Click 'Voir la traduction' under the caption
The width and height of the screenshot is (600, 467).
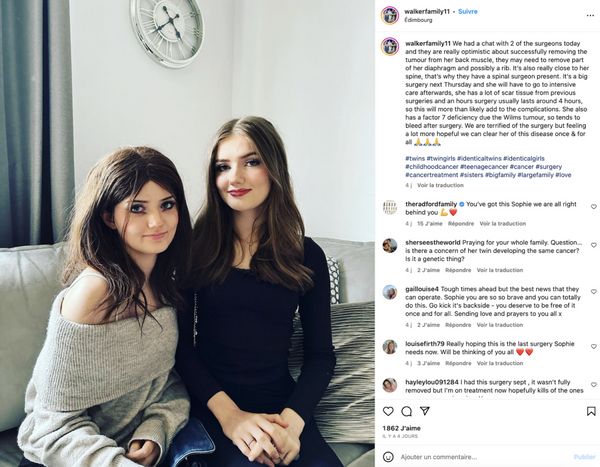440,185
